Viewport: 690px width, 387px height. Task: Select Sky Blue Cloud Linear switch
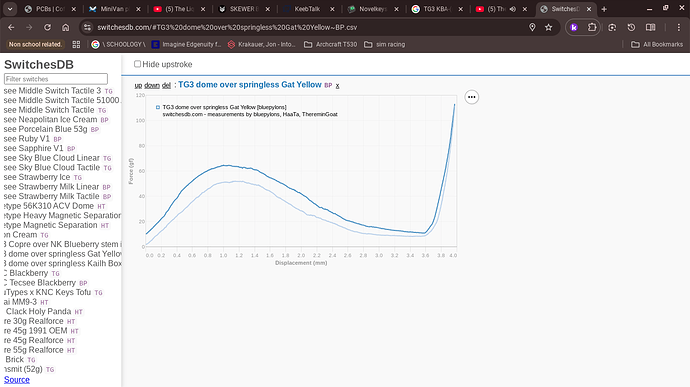coord(51,158)
